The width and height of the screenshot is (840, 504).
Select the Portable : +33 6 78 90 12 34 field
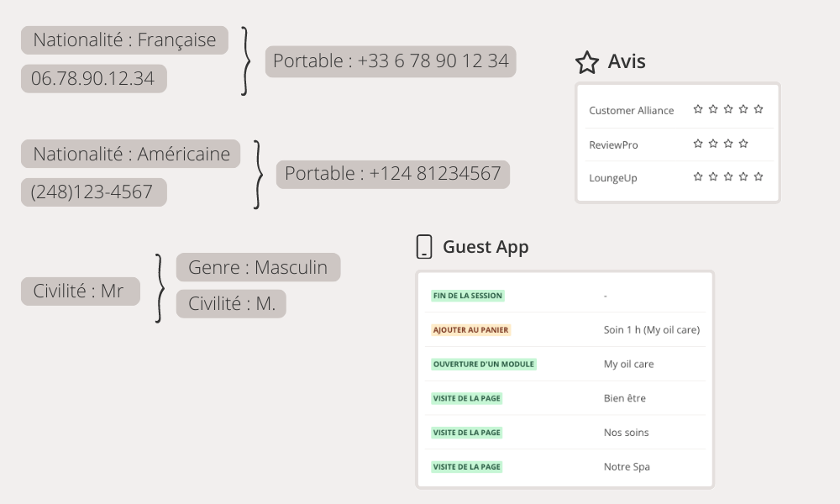coord(391,61)
